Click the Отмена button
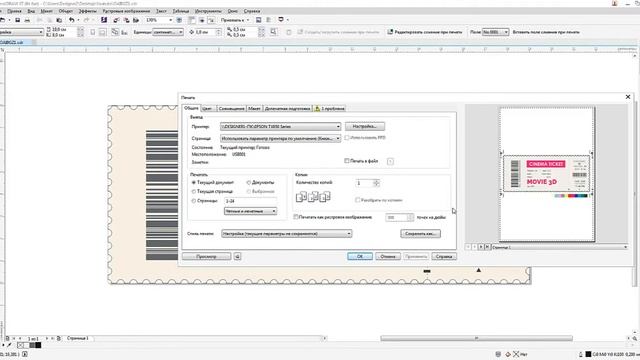Image resolution: width=640 pixels, height=360 pixels. [388, 256]
